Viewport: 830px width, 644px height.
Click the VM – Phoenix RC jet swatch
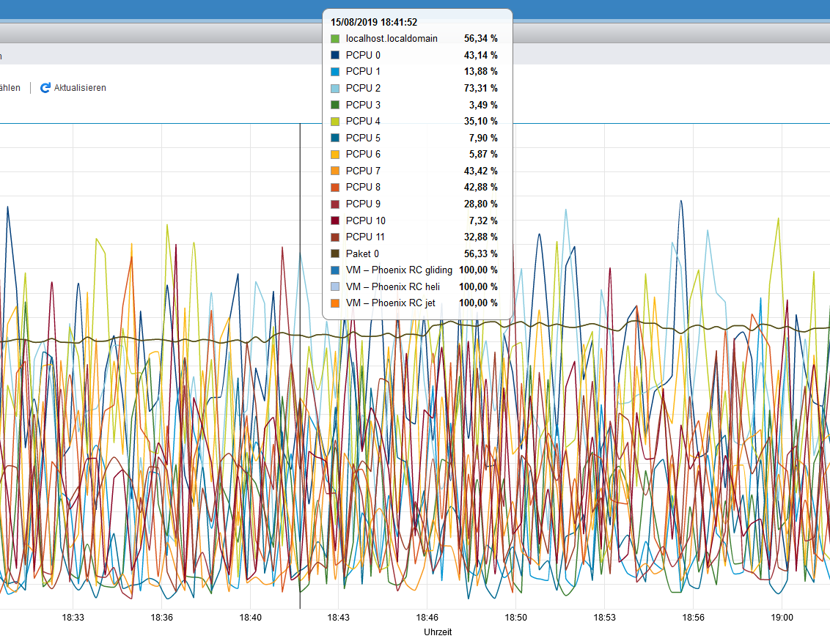click(335, 303)
